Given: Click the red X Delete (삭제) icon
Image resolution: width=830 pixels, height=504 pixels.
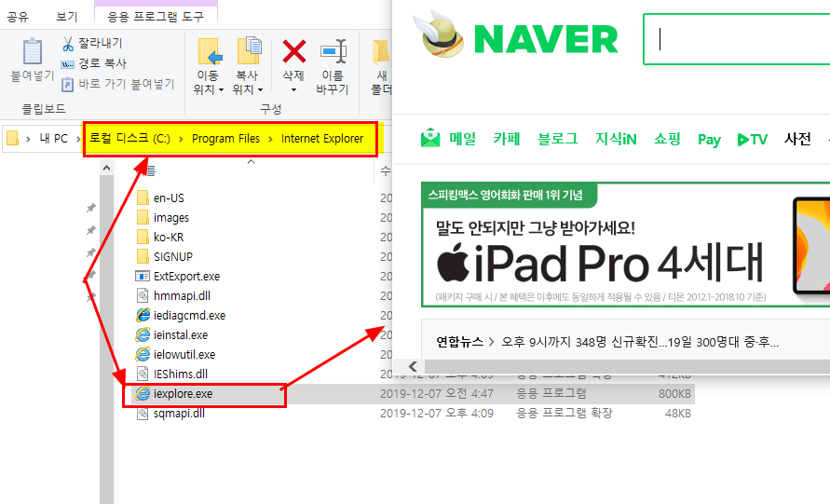Looking at the screenshot, I should [x=293, y=52].
